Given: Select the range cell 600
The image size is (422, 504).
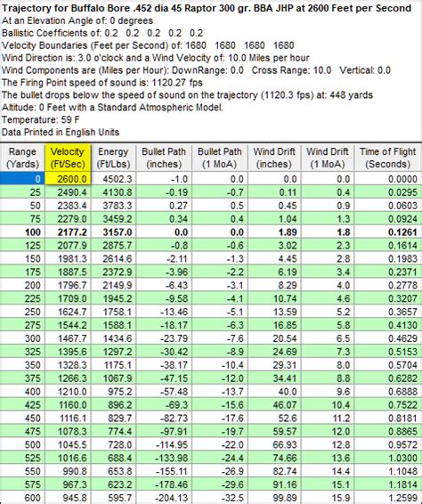Looking at the screenshot, I should tap(22, 498).
